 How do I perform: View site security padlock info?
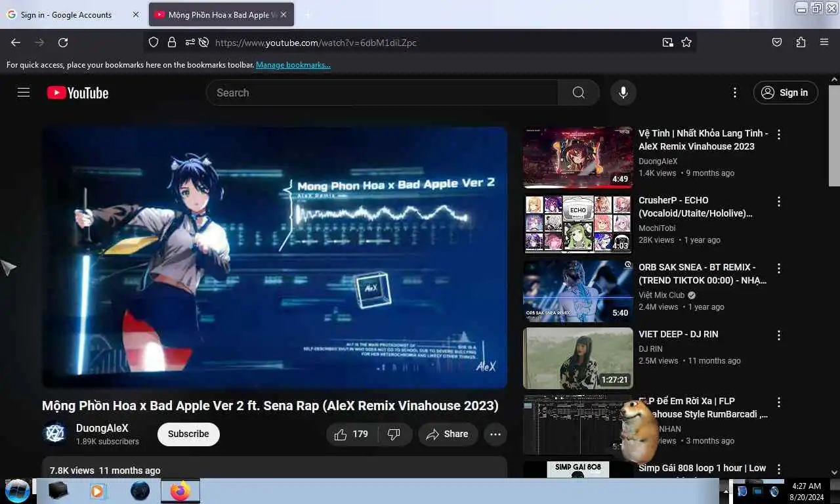coord(172,42)
